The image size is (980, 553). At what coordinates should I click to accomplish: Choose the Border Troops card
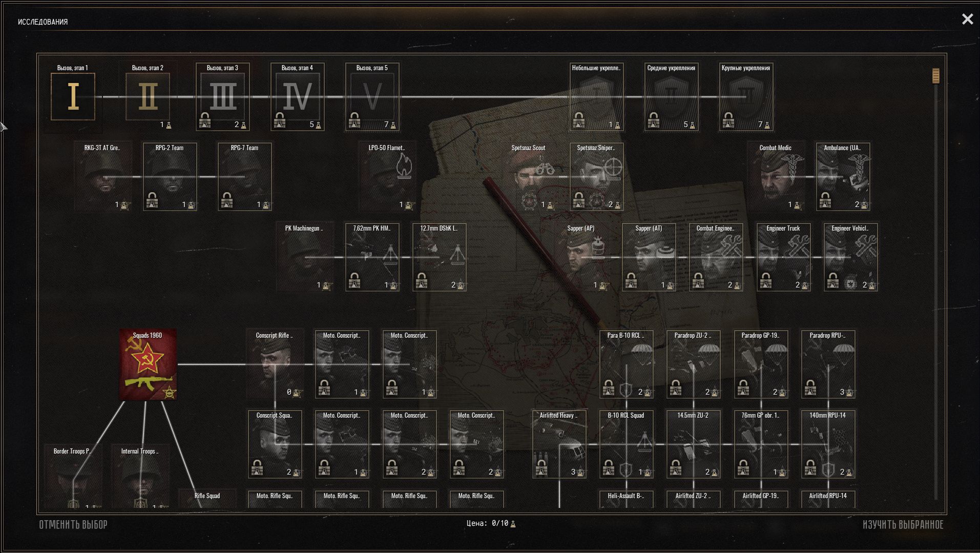tap(73, 477)
